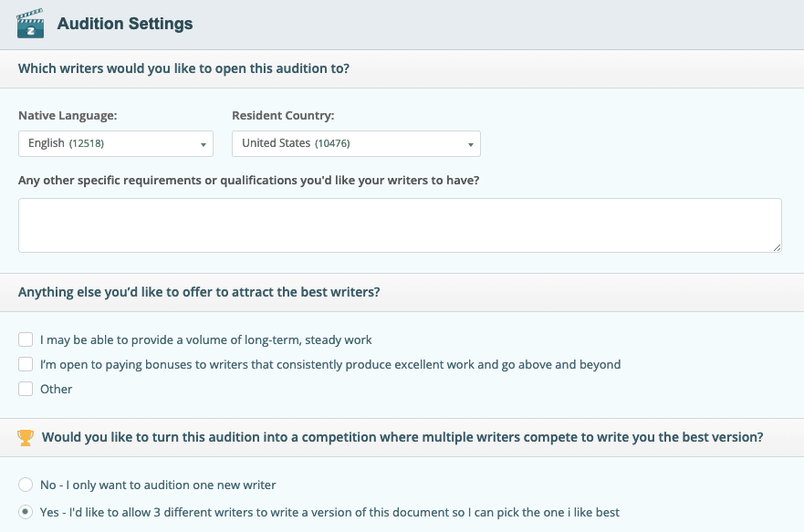
Task: Focus the specific requirements text area
Action: click(400, 224)
